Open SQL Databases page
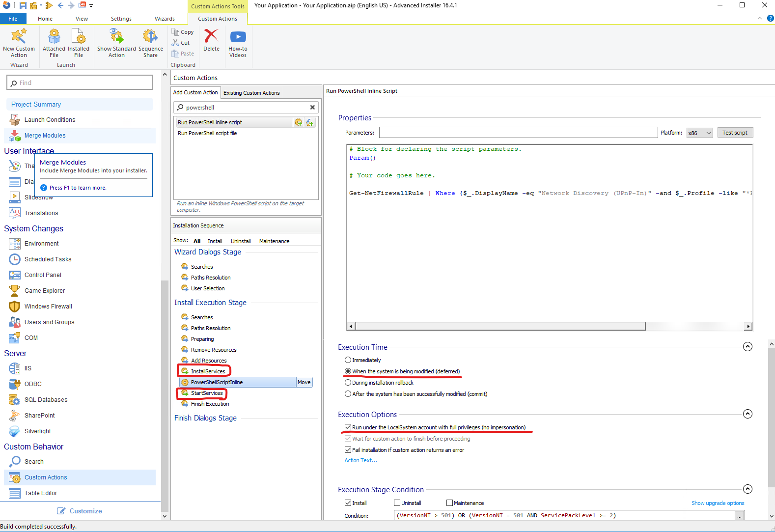Screen dimensions: 775x532 point(46,400)
